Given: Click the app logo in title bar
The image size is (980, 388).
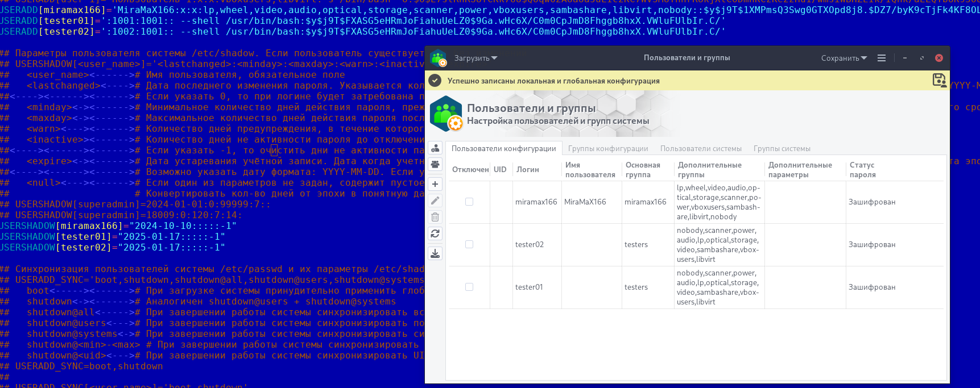Looking at the screenshot, I should [439, 58].
